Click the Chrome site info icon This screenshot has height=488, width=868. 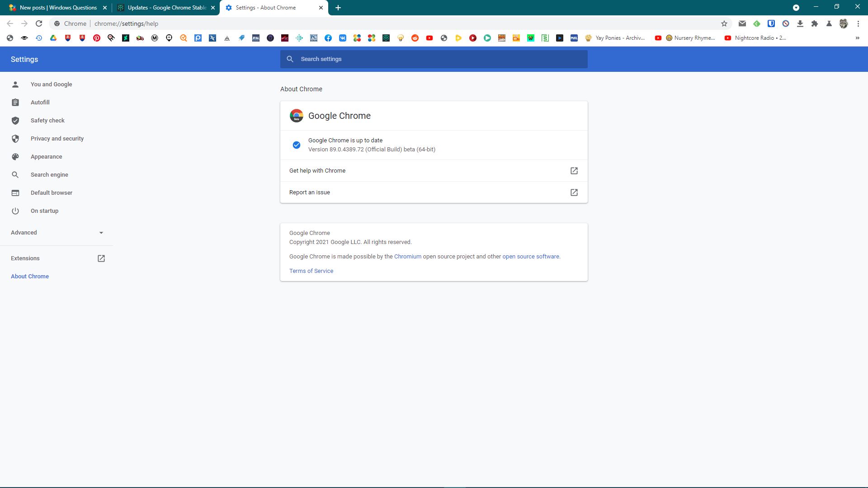[x=57, y=23]
